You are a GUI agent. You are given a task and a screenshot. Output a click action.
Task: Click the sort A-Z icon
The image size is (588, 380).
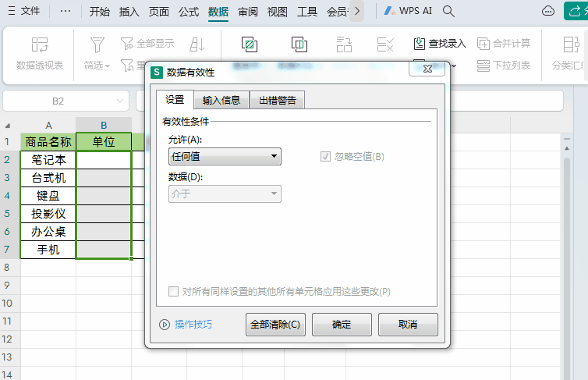point(197,44)
